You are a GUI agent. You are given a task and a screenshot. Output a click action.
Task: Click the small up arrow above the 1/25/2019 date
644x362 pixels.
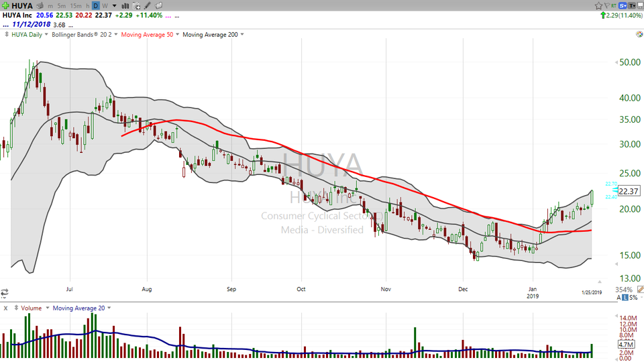tap(599, 282)
